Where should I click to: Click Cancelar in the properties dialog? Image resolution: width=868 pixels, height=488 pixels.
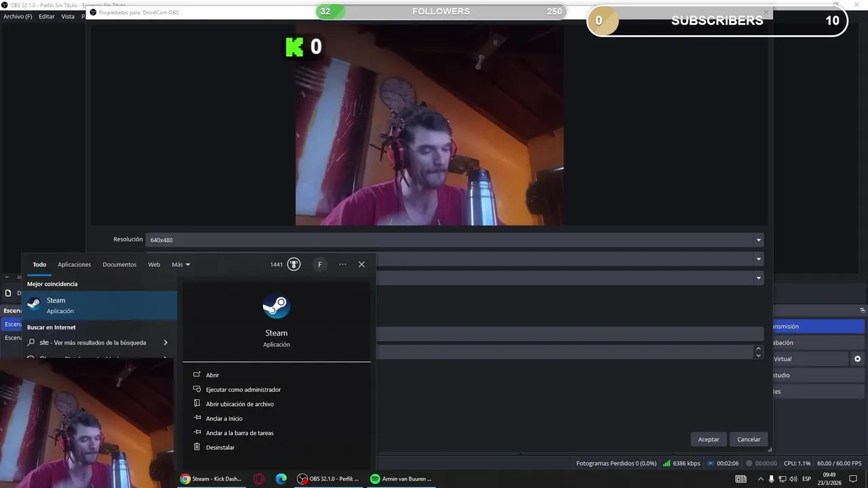coord(749,439)
